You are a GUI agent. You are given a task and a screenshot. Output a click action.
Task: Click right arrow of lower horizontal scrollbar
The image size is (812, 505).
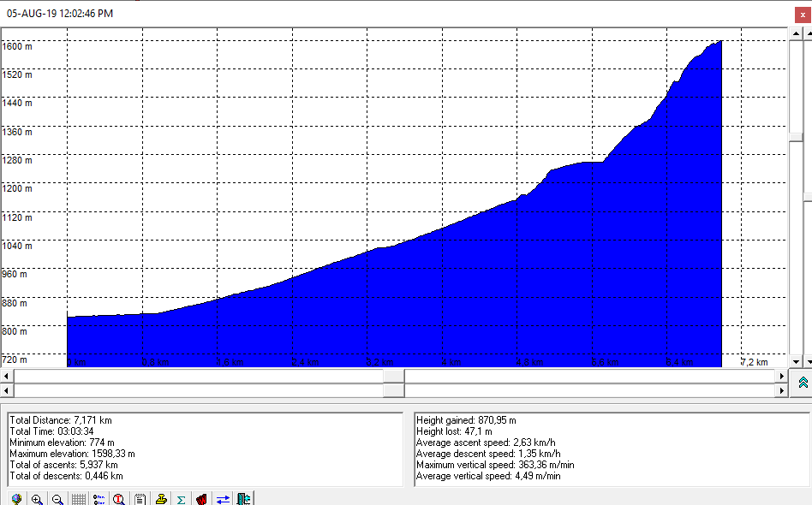click(782, 390)
